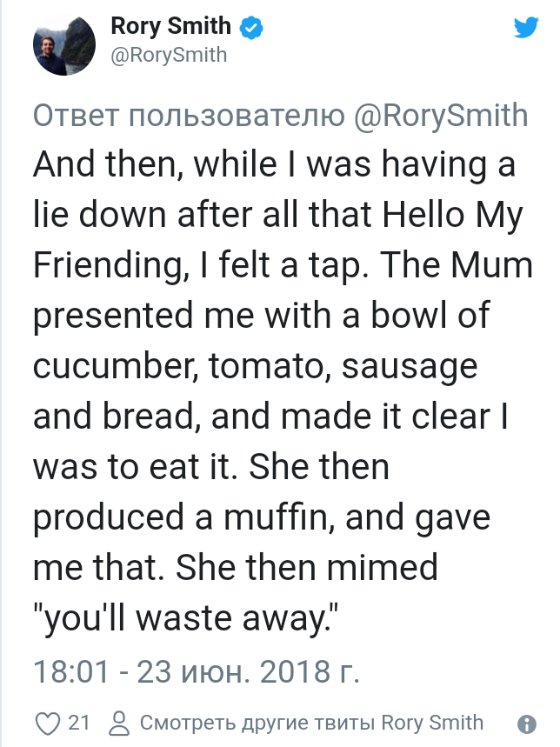Open the info icon at bottom right
560x747 pixels.
pos(525,724)
